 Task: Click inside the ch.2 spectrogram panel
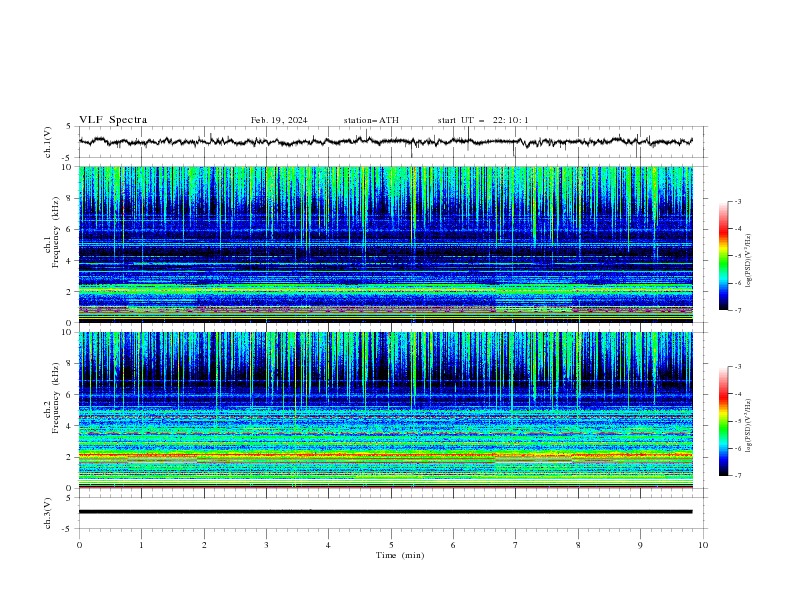coord(386,410)
